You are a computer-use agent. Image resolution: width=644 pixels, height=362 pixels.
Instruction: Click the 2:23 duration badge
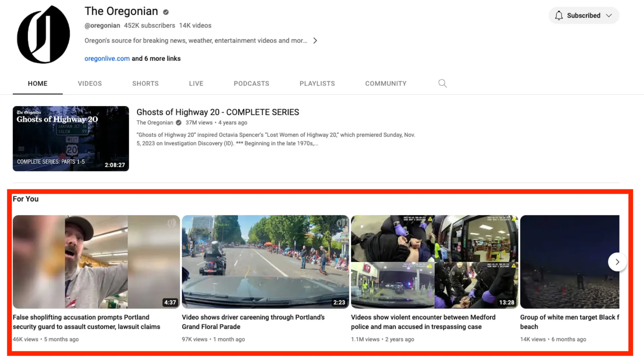pos(339,302)
